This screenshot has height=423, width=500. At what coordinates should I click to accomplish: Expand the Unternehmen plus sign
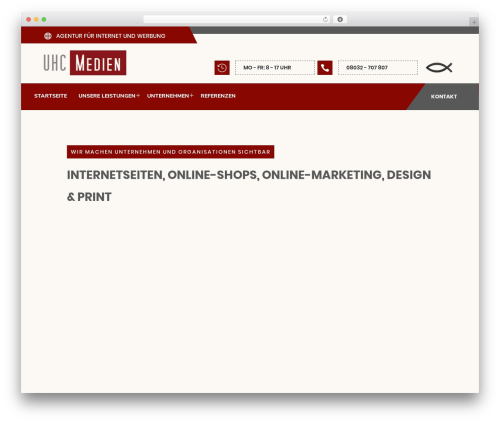191,96
